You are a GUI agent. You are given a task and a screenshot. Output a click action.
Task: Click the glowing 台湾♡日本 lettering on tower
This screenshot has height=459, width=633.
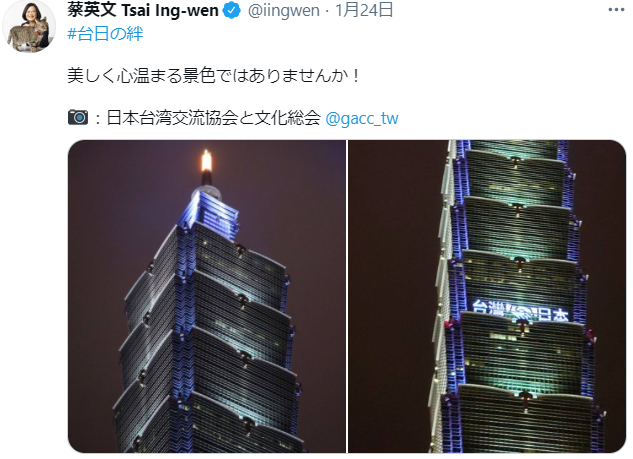tap(521, 312)
